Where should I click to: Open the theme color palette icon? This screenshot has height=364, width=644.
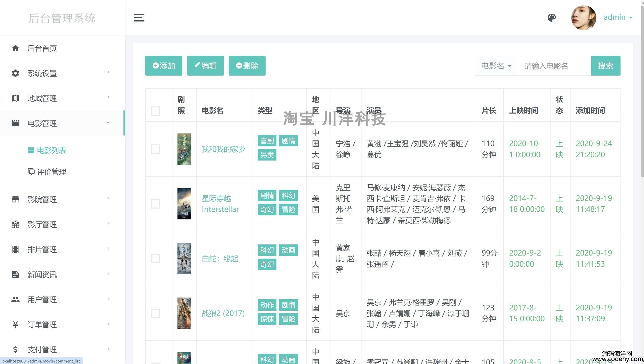(x=552, y=18)
